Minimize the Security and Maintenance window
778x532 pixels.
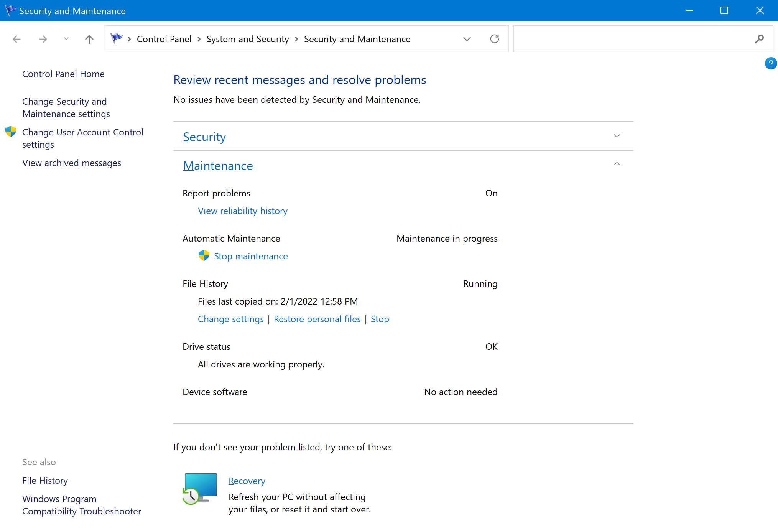689,10
